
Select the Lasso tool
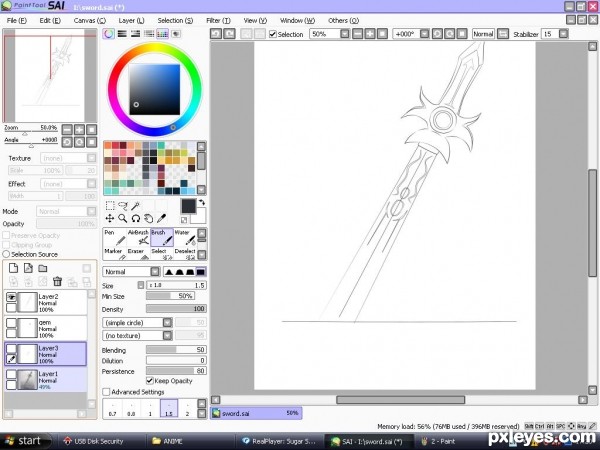point(122,206)
